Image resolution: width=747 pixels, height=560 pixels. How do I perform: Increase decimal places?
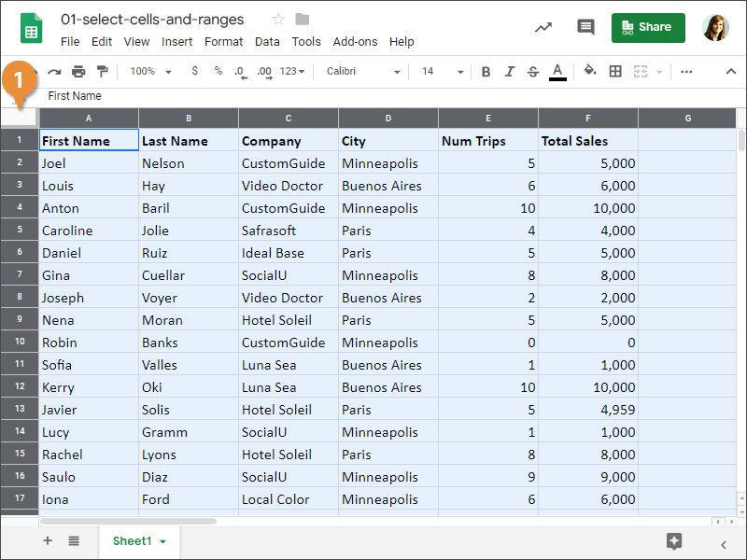pos(265,71)
